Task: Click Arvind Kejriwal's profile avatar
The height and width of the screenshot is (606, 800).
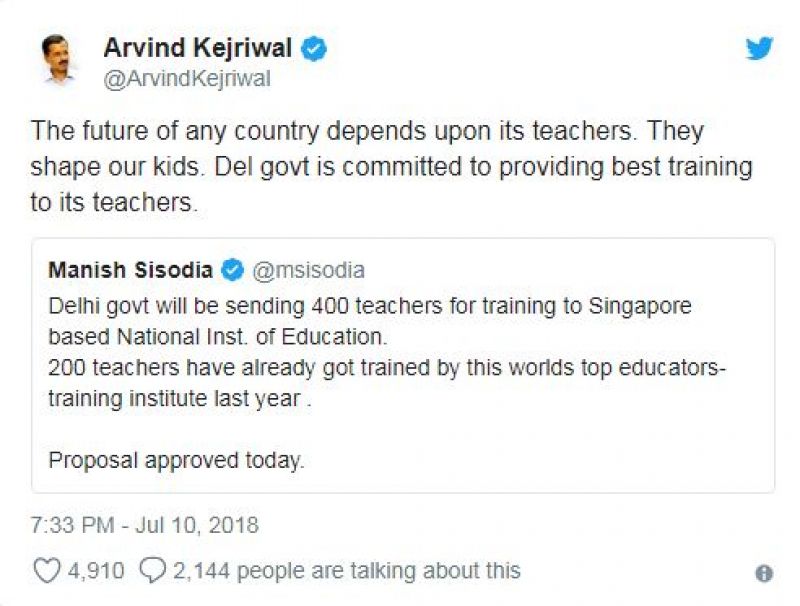Action: pyautogui.click(x=57, y=60)
